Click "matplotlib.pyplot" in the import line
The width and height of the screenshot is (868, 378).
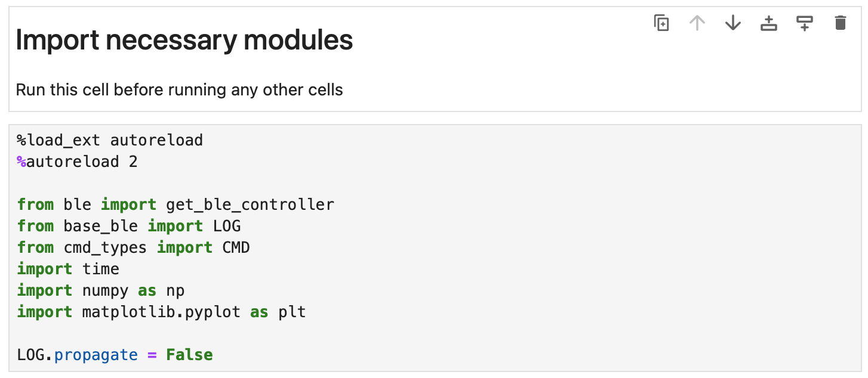[x=161, y=312]
